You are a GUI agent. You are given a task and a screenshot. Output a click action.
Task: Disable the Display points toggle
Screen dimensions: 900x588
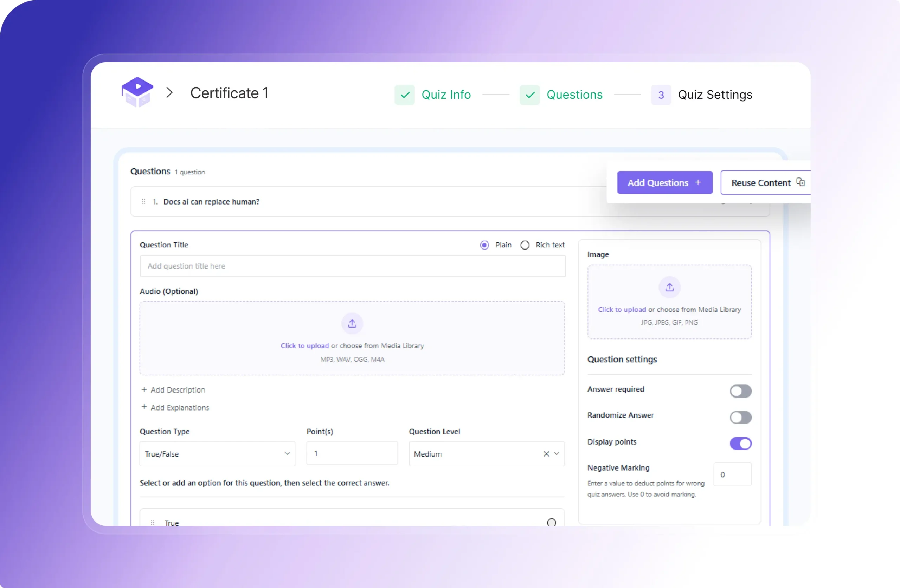coord(740,444)
